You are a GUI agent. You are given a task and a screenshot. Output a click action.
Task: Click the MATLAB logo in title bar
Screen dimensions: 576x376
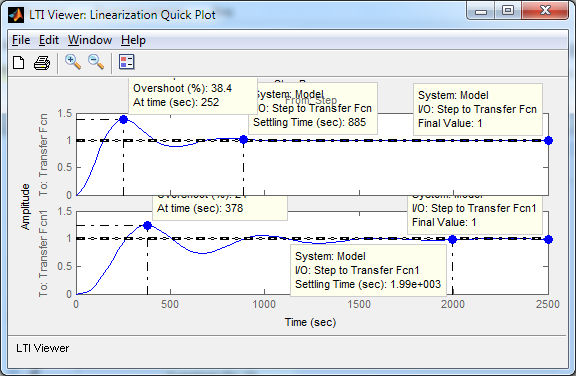16,15
